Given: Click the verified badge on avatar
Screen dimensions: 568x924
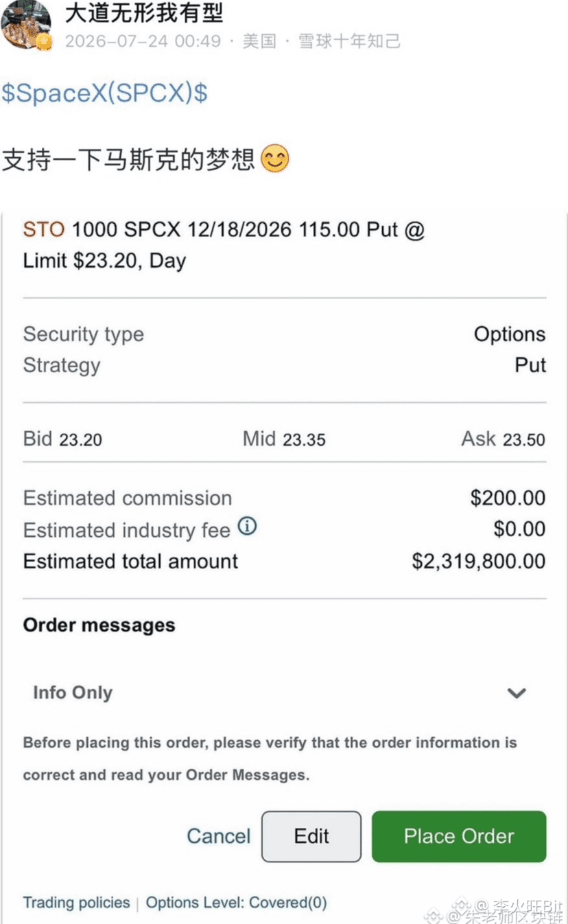Looking at the screenshot, I should [45, 41].
